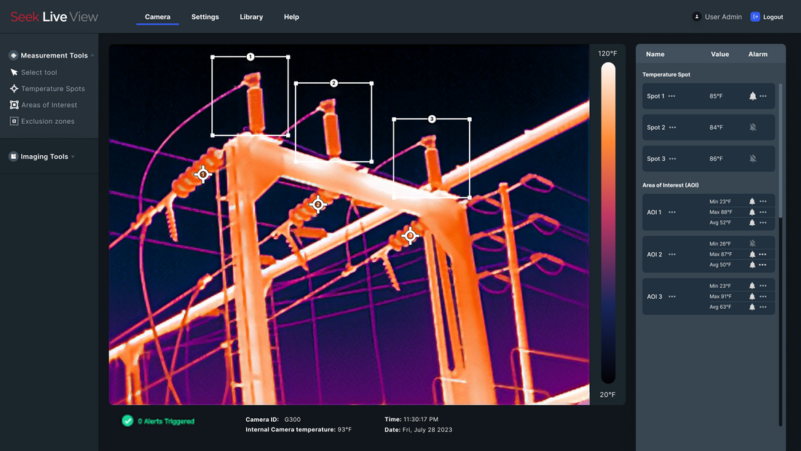Open options dots next to AOI 2 name
The width and height of the screenshot is (801, 451).
coord(672,254)
